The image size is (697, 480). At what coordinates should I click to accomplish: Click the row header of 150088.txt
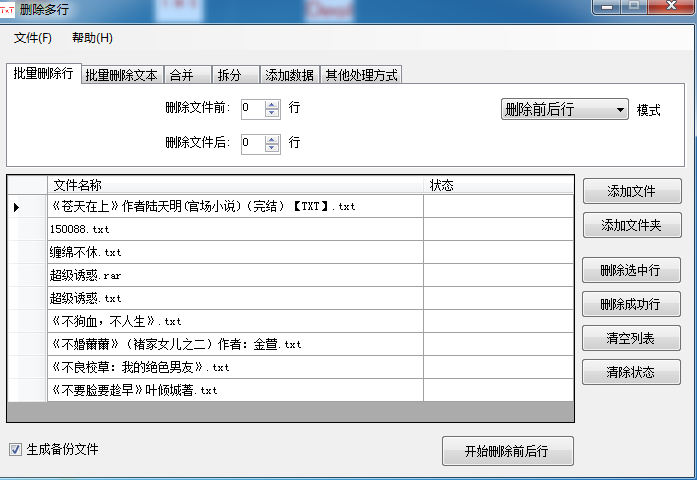tap(28, 229)
